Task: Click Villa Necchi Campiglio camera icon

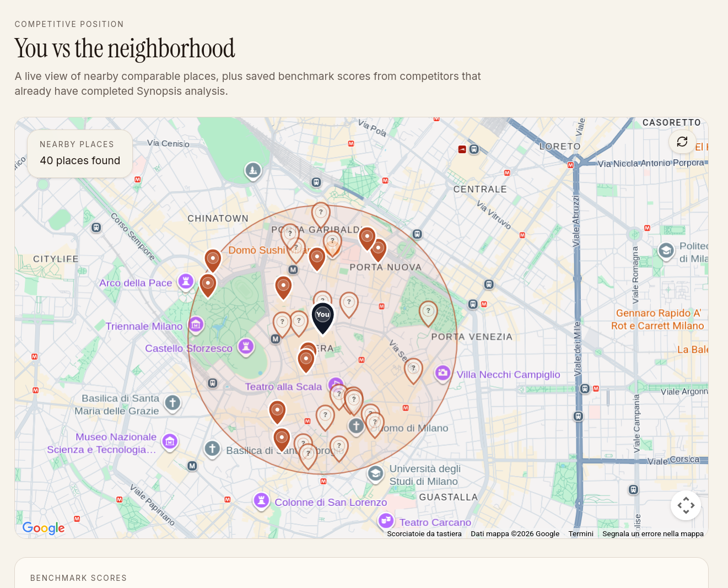Action: 443,373
